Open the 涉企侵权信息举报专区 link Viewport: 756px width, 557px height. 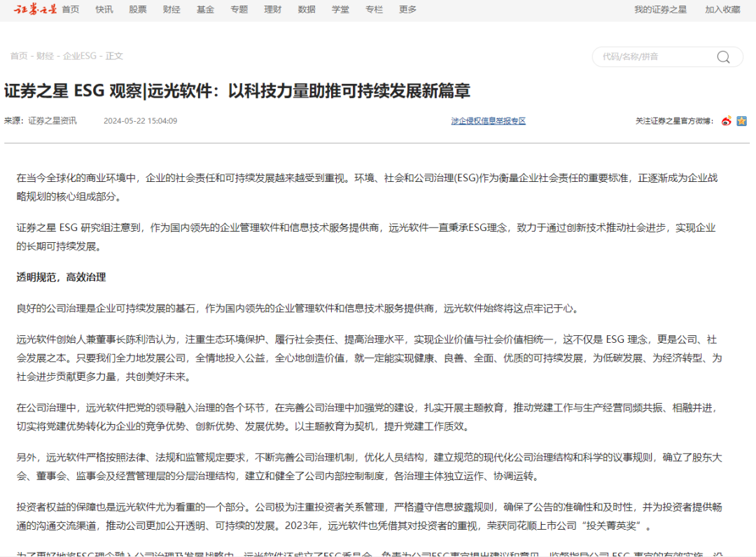487,120
